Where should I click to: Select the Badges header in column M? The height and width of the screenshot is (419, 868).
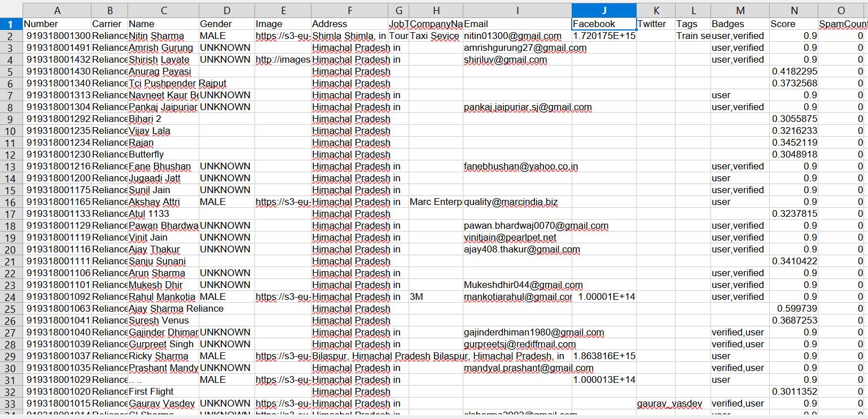click(740, 24)
